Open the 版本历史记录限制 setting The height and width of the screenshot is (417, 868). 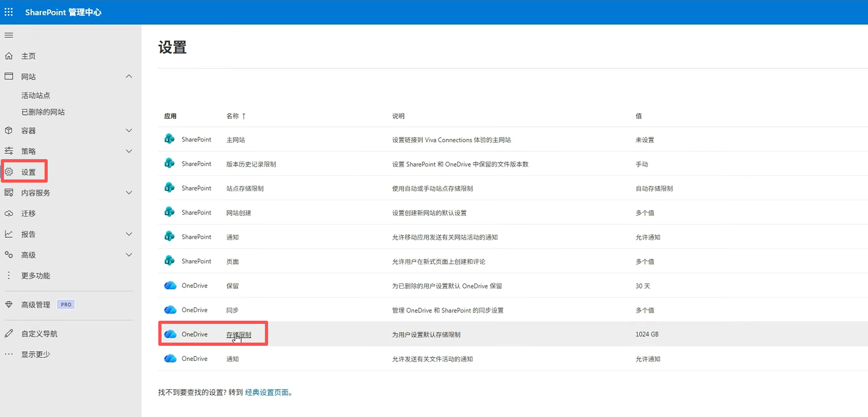251,164
